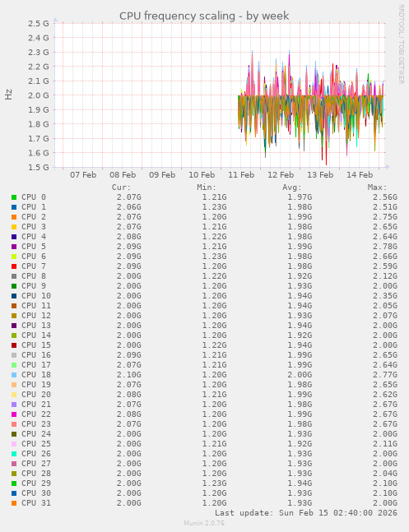Select the chart title 'CPU frequency scaling - by week'
The image size is (409, 532).
(x=204, y=16)
